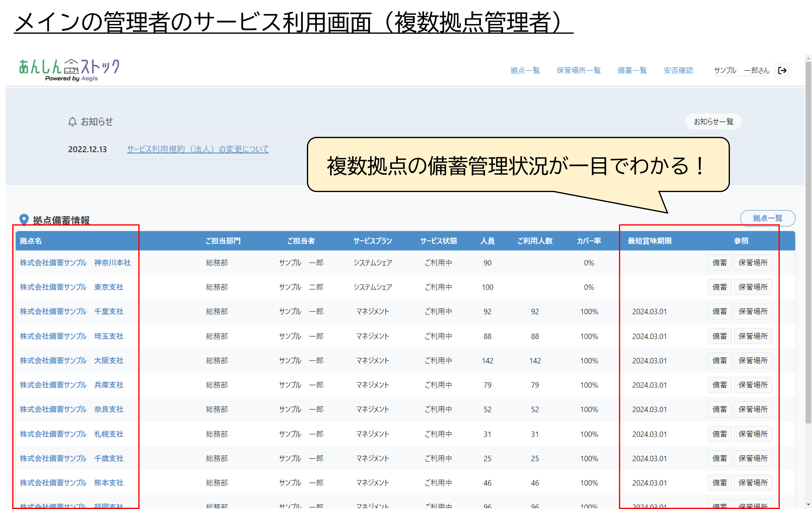
Task: Click the 最短賞味期限 column header
Action: pyautogui.click(x=650, y=241)
